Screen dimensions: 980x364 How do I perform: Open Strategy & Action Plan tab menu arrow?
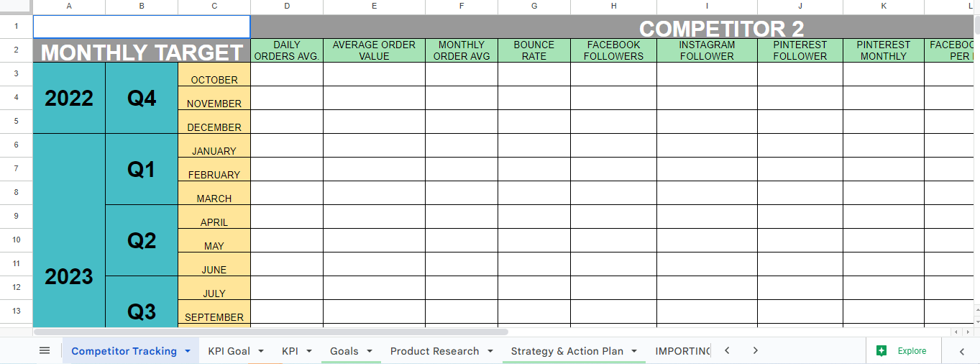tap(635, 351)
